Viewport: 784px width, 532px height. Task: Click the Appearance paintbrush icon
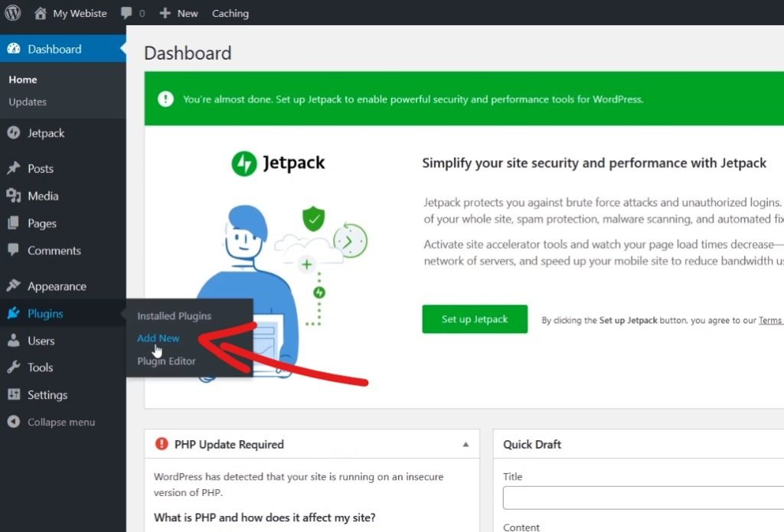[14, 286]
